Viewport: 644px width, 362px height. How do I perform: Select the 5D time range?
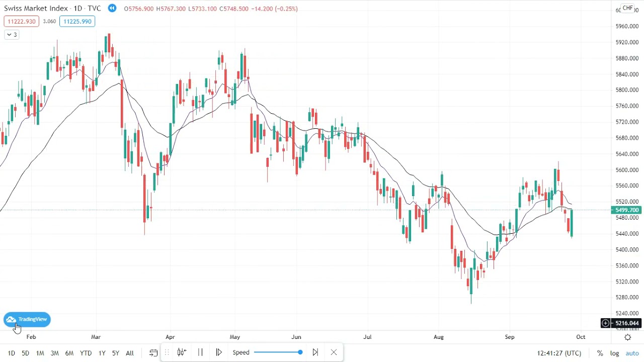(x=25, y=353)
